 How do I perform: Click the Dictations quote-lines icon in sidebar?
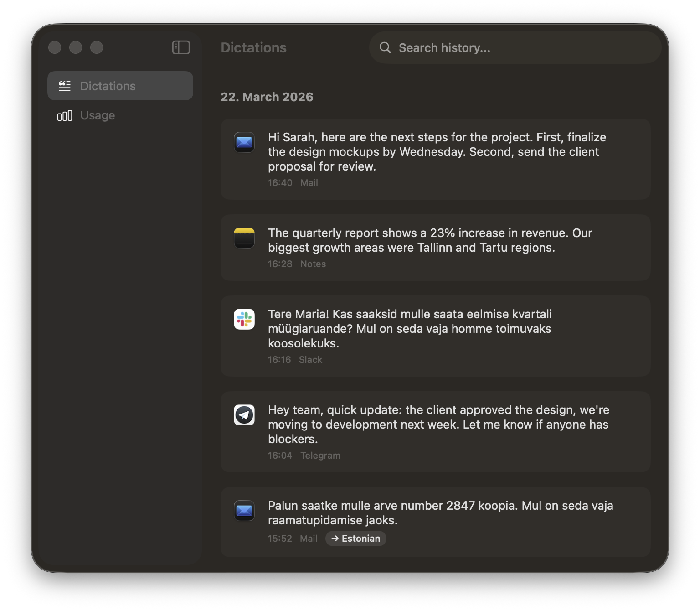coord(65,86)
